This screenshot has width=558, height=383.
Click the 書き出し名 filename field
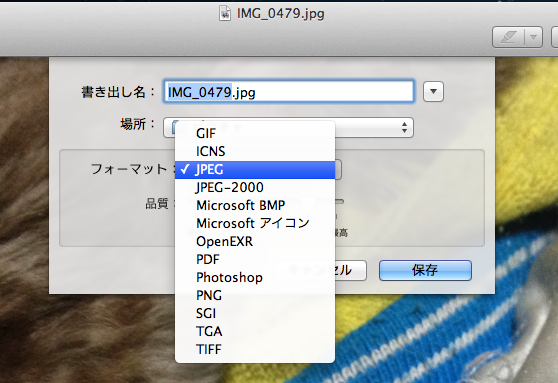pyautogui.click(x=289, y=92)
